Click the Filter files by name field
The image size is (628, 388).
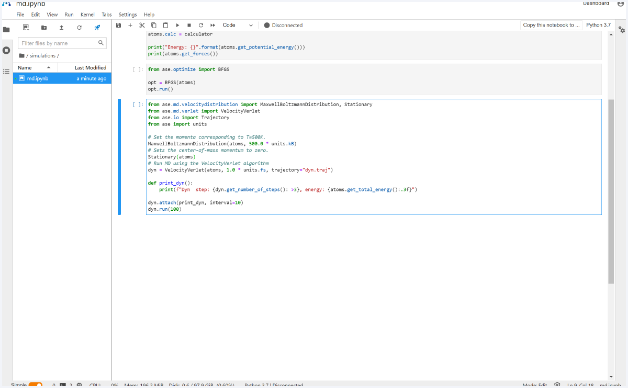pyautogui.click(x=62, y=43)
